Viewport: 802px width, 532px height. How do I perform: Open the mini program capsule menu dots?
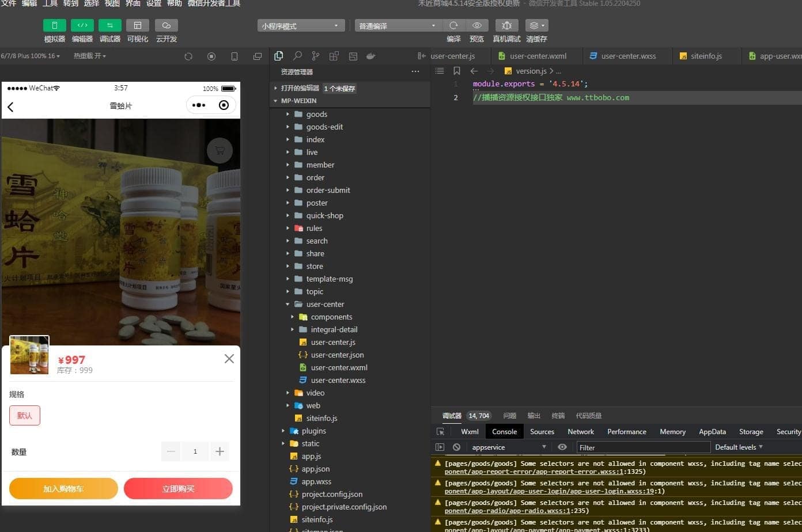(x=199, y=105)
